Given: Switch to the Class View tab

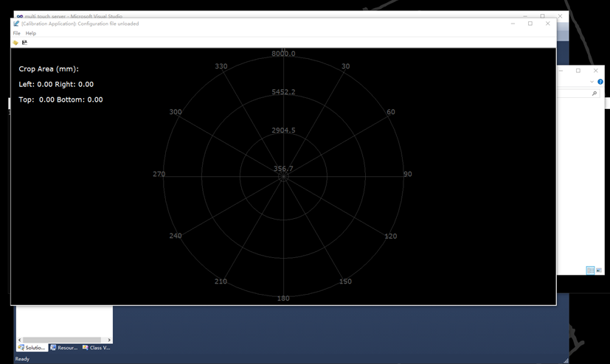Looking at the screenshot, I should point(96,347).
